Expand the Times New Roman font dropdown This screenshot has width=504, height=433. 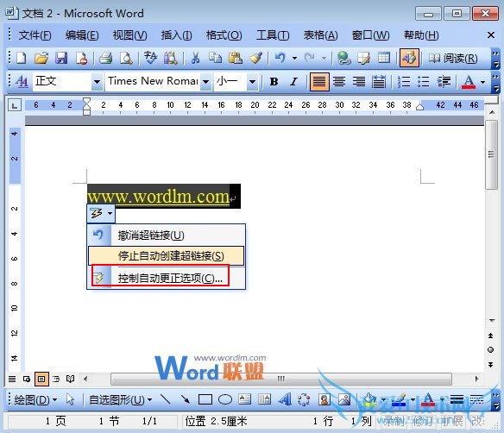pos(205,82)
